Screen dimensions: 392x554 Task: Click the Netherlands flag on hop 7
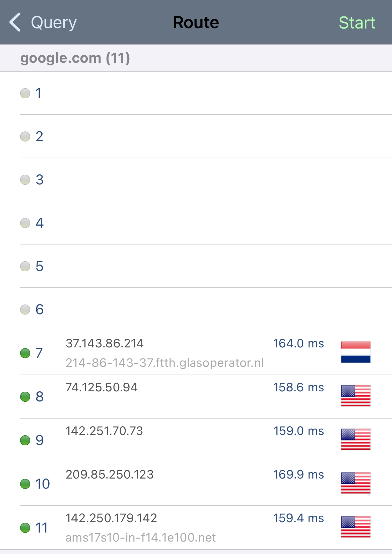(355, 352)
